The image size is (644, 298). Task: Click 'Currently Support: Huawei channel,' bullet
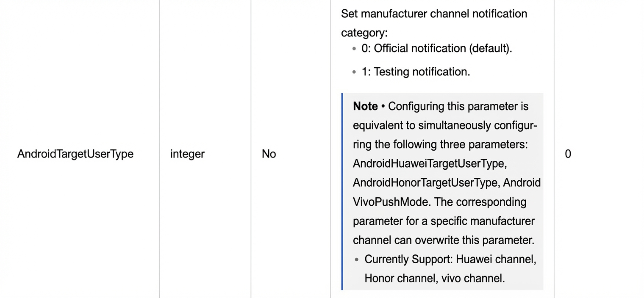click(450, 259)
